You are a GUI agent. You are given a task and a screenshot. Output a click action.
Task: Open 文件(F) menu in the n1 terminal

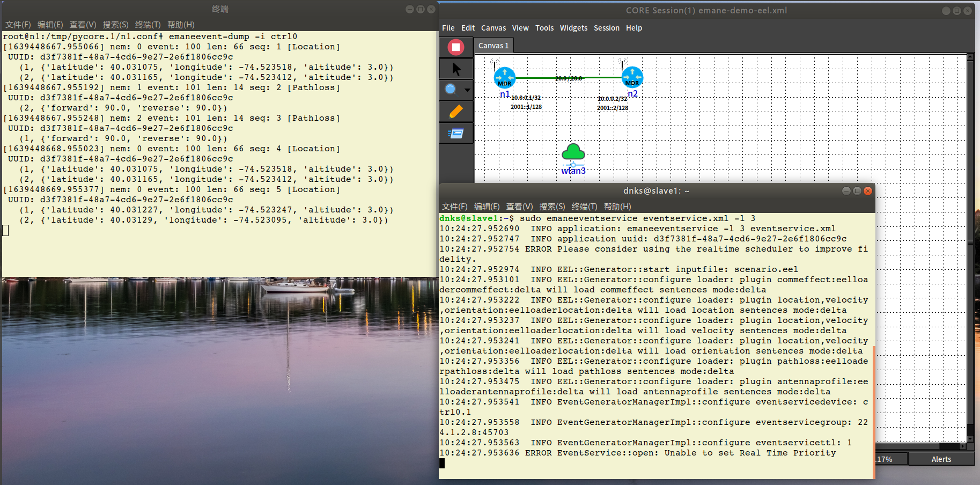pos(18,25)
